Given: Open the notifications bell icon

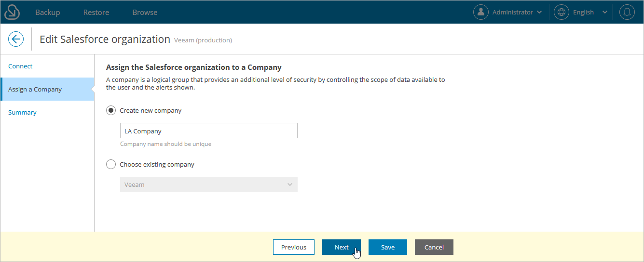Looking at the screenshot, I should [627, 12].
